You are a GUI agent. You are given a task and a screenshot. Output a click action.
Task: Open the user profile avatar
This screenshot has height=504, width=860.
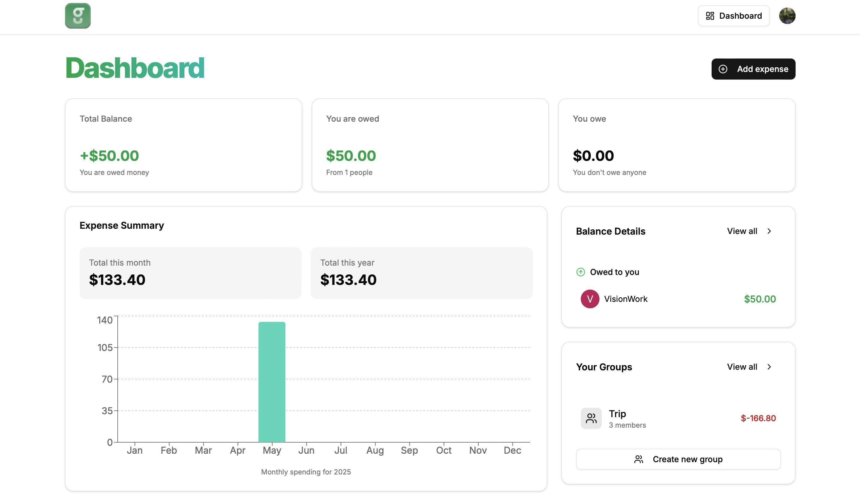coord(787,16)
